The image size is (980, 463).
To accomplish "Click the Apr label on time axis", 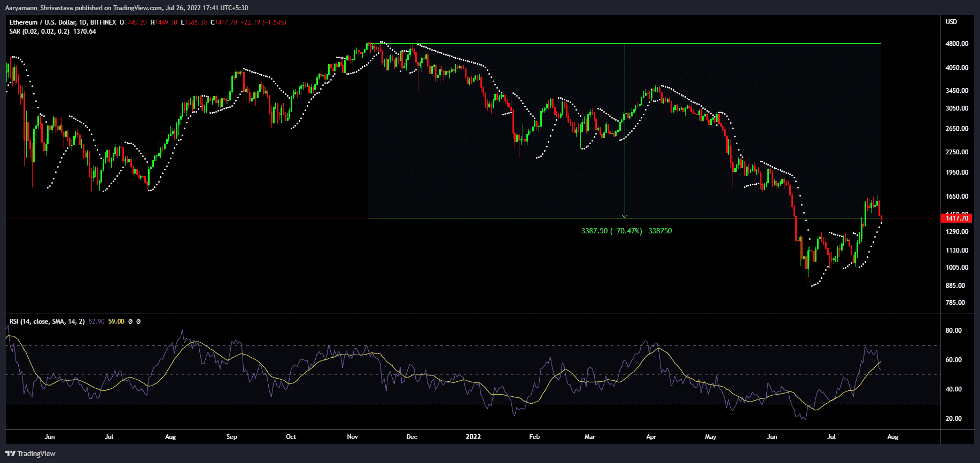I will coord(651,437).
